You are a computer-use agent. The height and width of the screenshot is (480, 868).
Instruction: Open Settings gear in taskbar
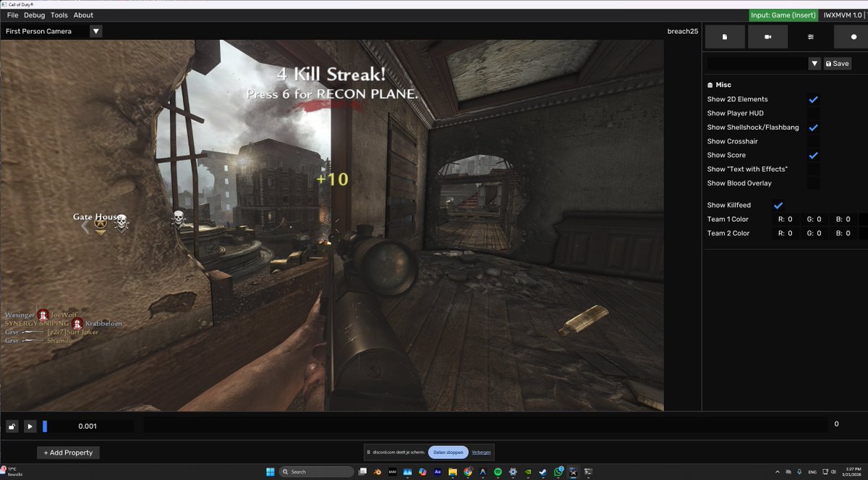[513, 472]
